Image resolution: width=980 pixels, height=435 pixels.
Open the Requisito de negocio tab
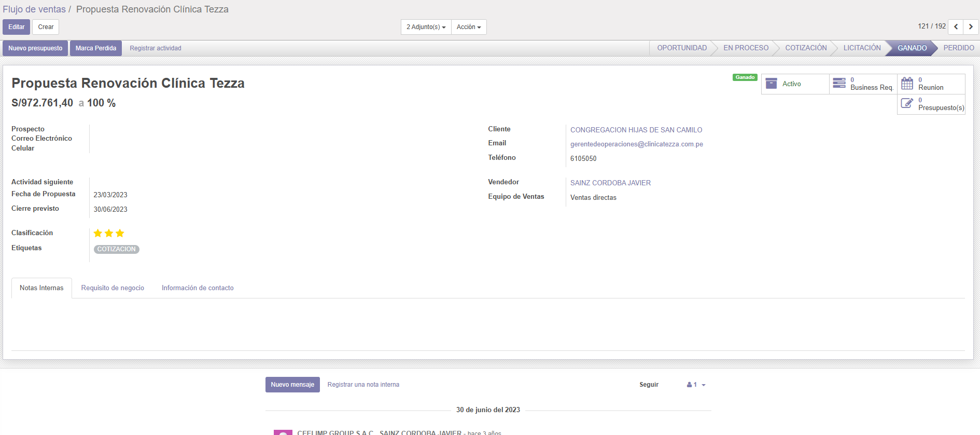[113, 288]
